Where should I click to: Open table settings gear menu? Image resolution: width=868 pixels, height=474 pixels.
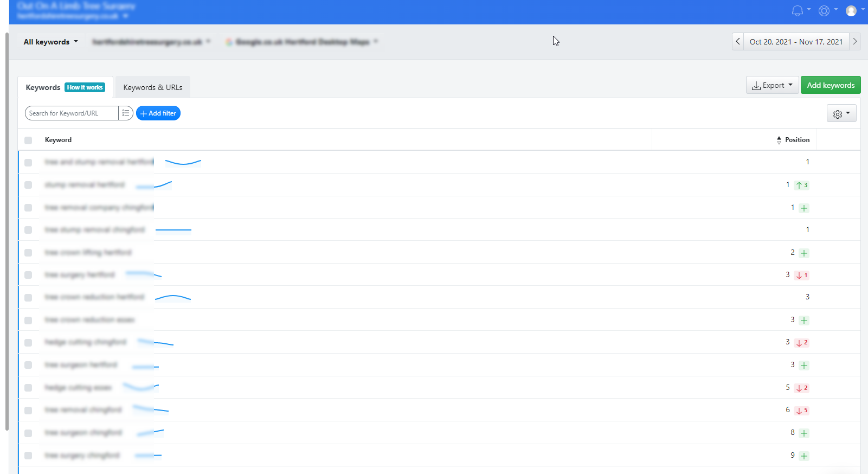[x=841, y=113]
